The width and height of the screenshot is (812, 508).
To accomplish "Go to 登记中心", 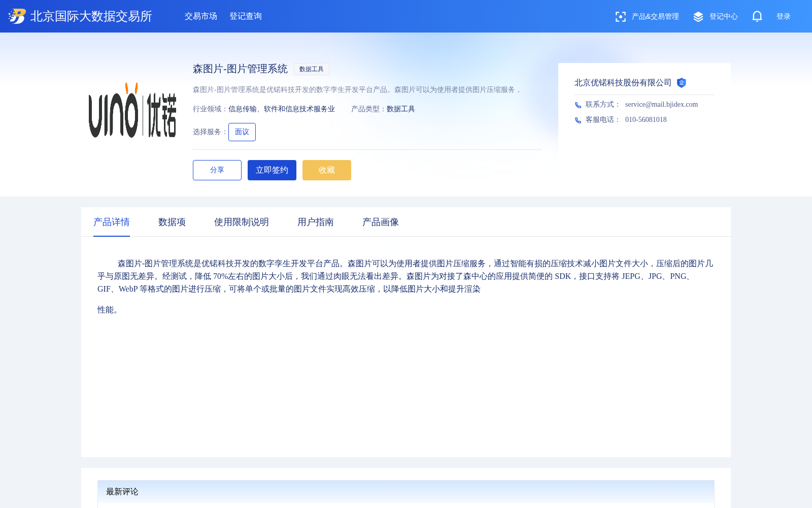I will pos(723,17).
